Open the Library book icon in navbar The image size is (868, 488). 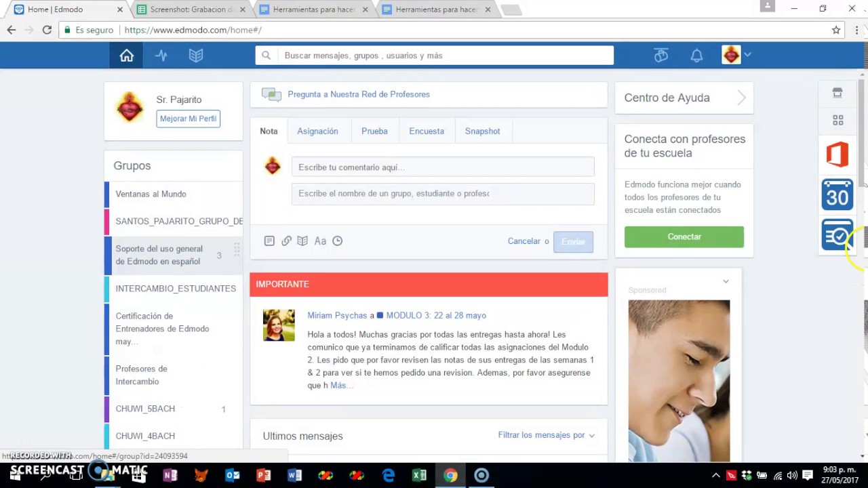click(196, 56)
